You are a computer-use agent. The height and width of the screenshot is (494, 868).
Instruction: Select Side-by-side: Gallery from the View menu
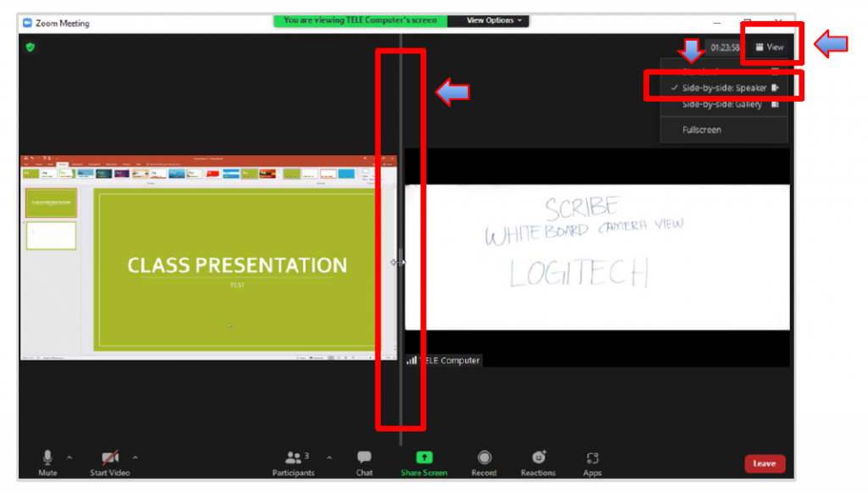click(x=721, y=105)
